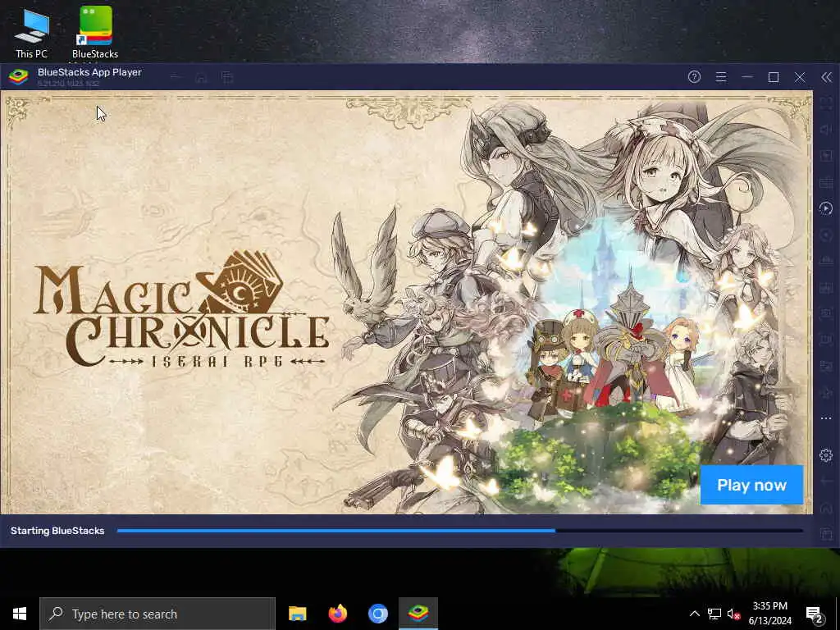
Task: Maximize the BlueStacks window
Action: pyautogui.click(x=773, y=77)
